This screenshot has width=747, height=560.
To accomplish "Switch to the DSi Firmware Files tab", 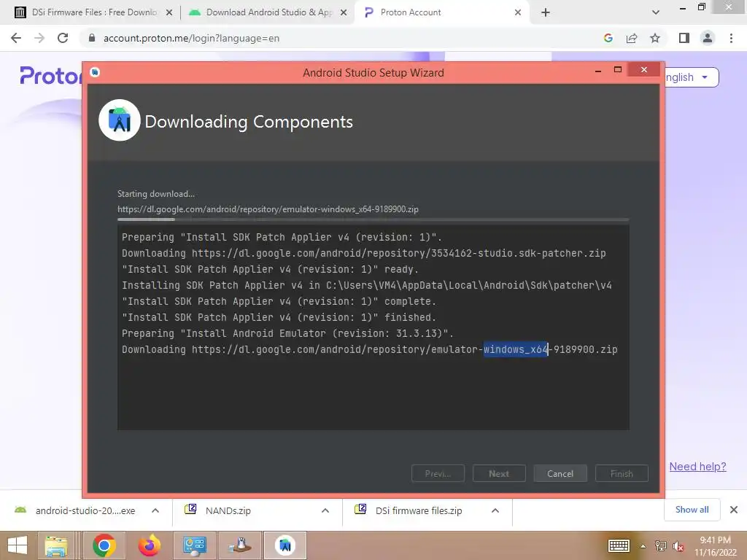I will (x=94, y=12).
